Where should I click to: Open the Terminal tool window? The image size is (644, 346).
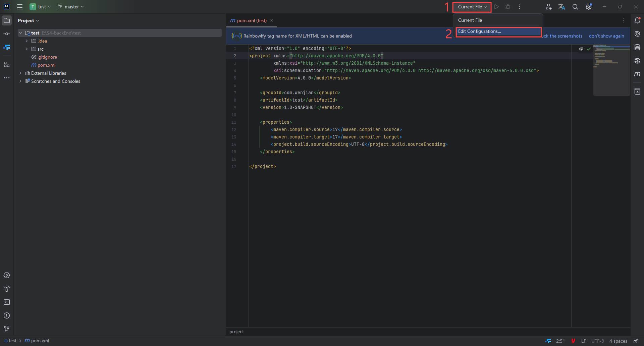click(7, 302)
